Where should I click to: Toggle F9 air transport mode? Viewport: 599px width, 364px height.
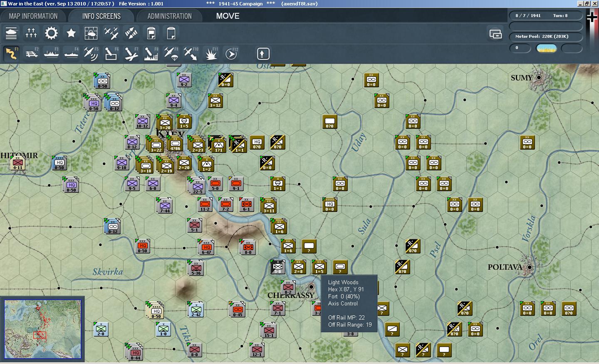click(x=171, y=54)
